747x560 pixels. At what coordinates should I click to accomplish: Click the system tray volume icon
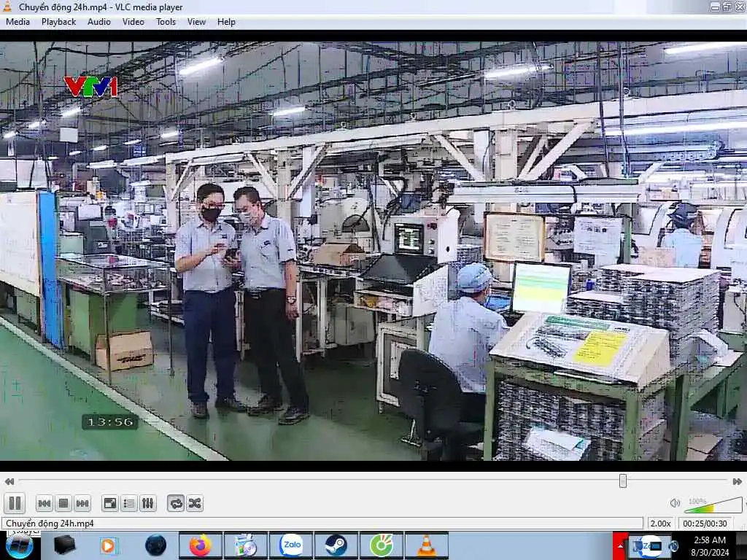(x=673, y=546)
